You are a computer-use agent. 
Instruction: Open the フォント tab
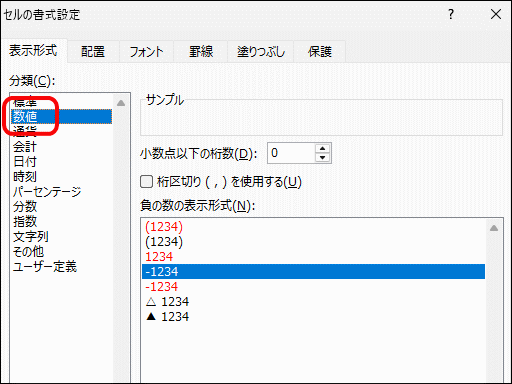146,52
